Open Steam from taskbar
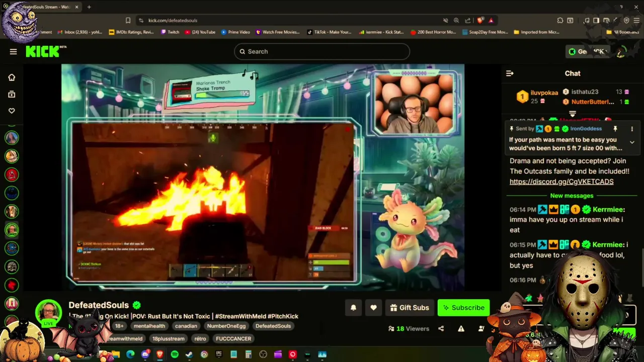644x362 pixels. click(x=189, y=354)
